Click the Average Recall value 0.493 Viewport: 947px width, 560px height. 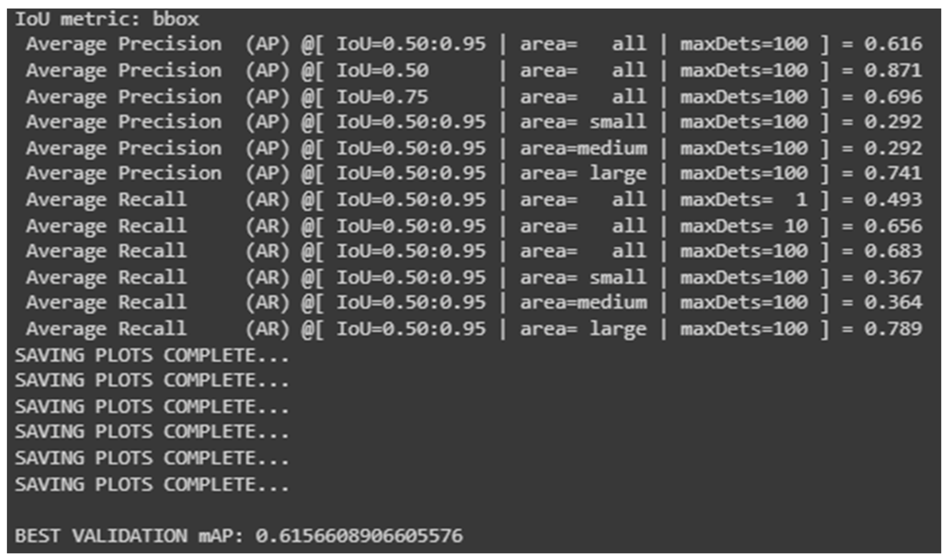click(893, 199)
